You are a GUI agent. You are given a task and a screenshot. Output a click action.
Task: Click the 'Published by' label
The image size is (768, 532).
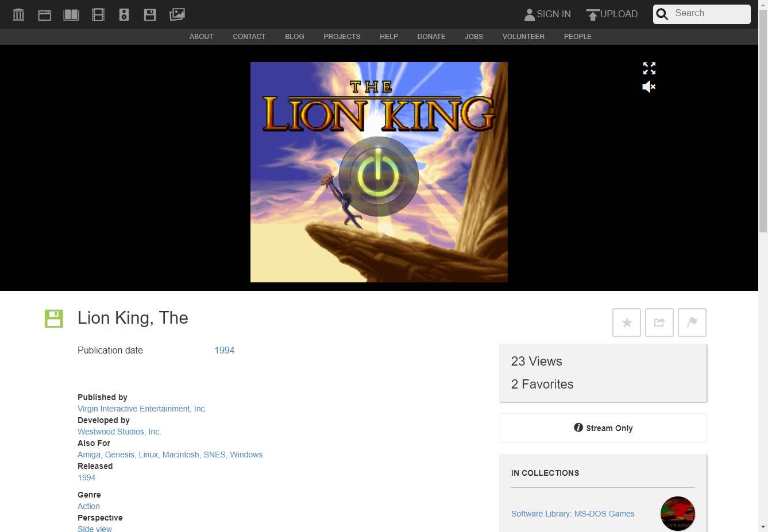click(102, 397)
